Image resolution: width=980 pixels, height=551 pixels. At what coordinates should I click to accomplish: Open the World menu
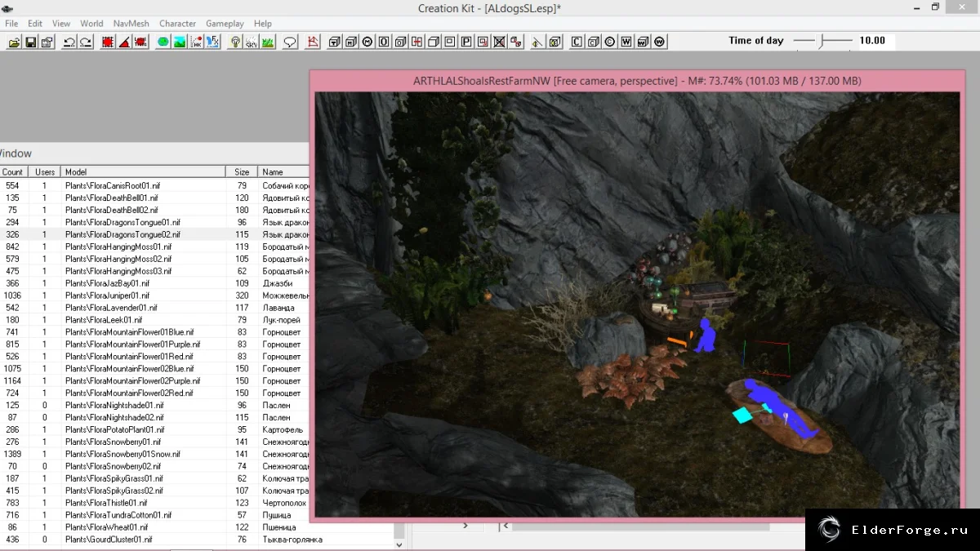[91, 24]
